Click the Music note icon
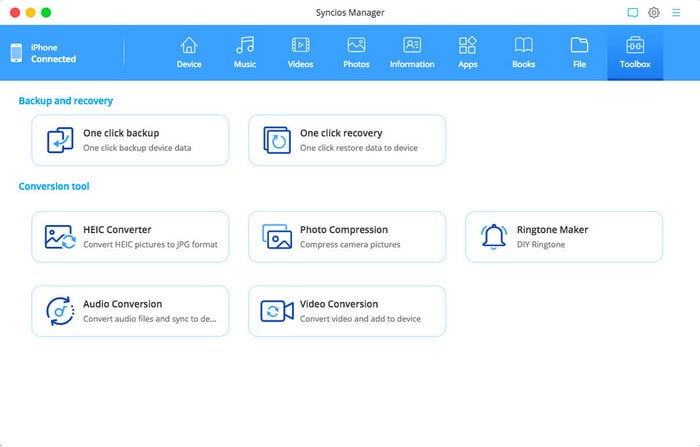 coord(245,45)
